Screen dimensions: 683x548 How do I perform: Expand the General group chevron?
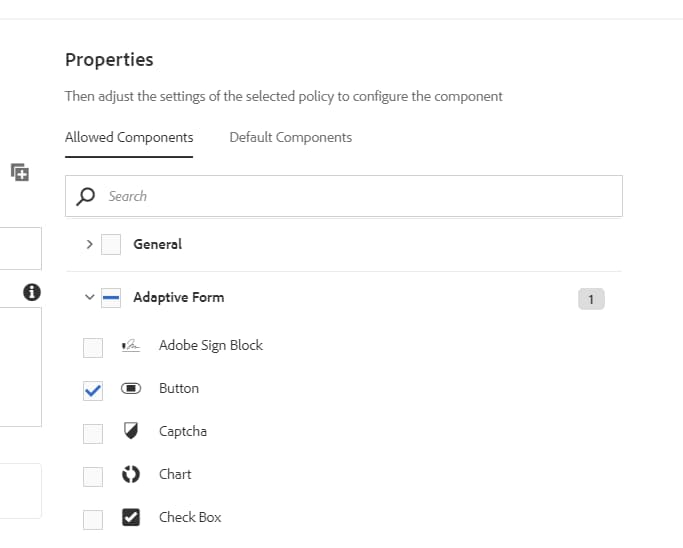[x=89, y=244]
